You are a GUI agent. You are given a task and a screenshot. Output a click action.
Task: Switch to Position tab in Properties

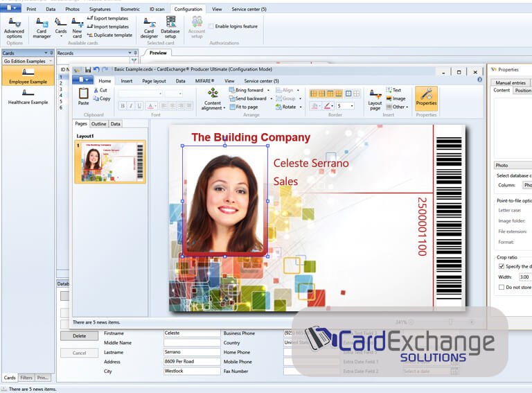click(x=522, y=90)
